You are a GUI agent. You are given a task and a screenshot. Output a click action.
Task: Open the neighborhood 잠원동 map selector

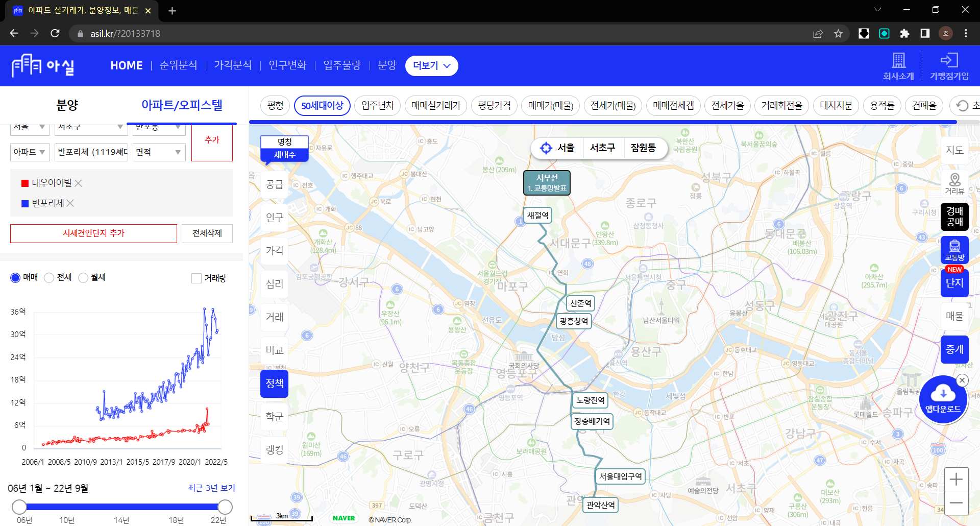pyautogui.click(x=643, y=148)
